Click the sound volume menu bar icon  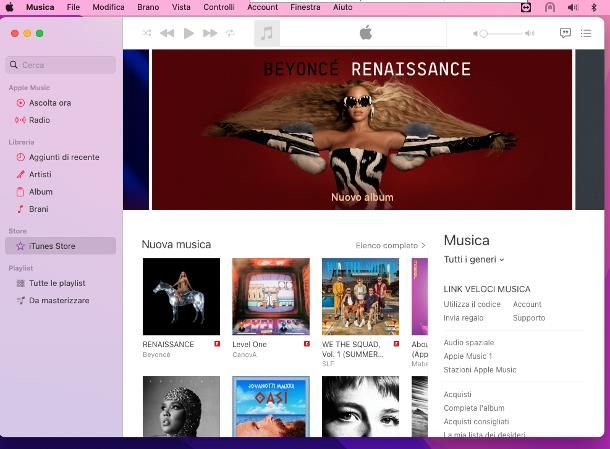click(x=573, y=7)
